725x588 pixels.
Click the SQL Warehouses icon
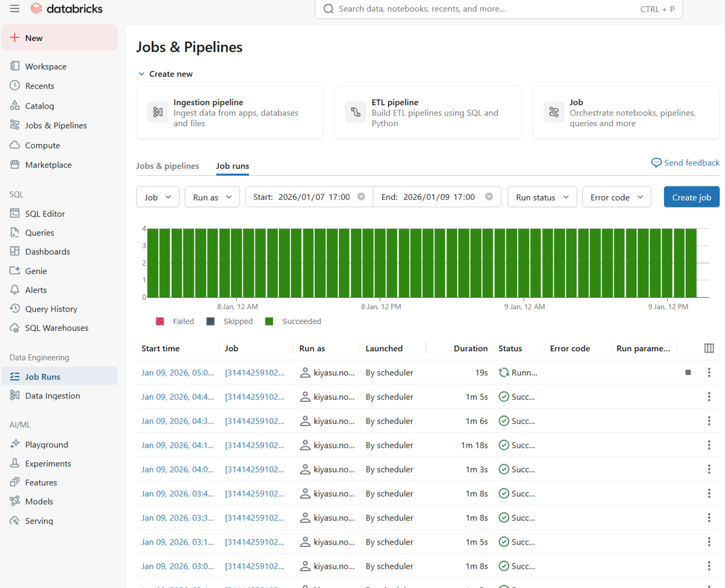pyautogui.click(x=14, y=328)
